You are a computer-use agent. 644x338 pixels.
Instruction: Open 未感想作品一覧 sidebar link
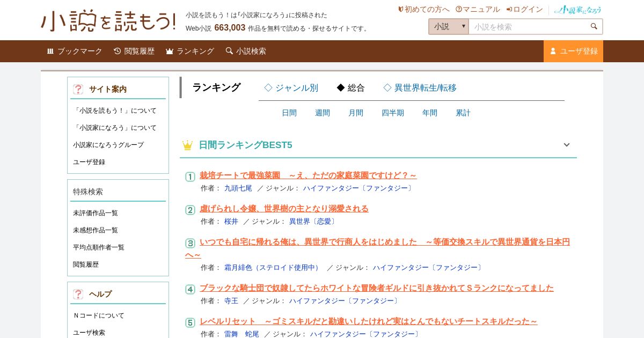[x=96, y=230]
